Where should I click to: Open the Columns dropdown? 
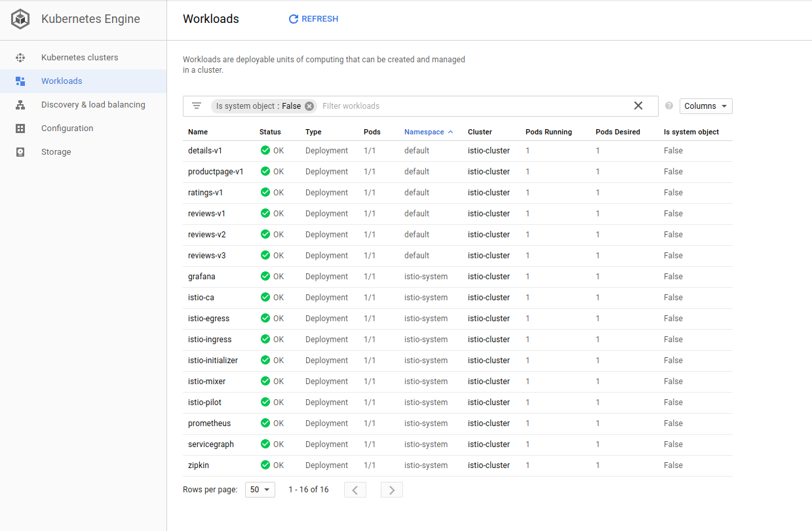tap(706, 106)
